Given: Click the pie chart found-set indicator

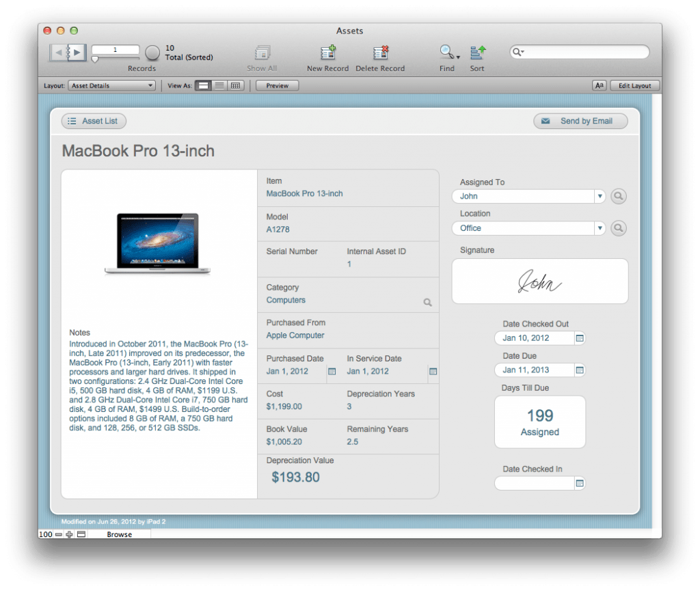Looking at the screenshot, I should (152, 53).
